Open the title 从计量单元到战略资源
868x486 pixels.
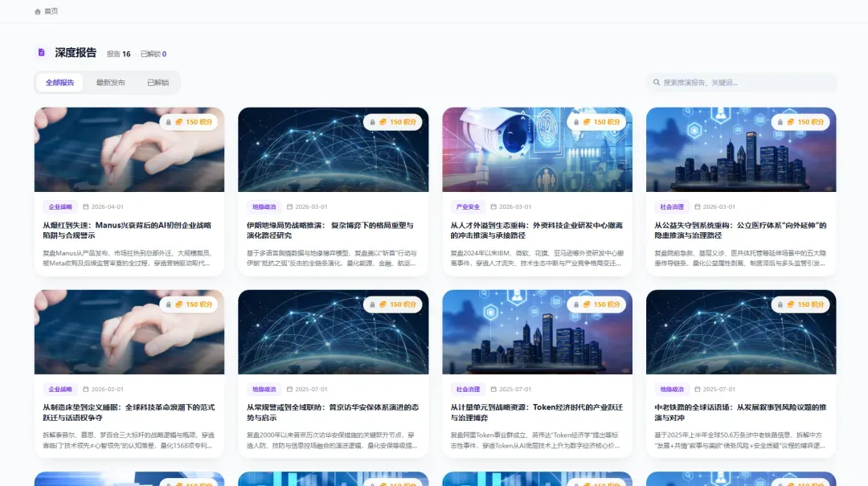click(x=537, y=412)
